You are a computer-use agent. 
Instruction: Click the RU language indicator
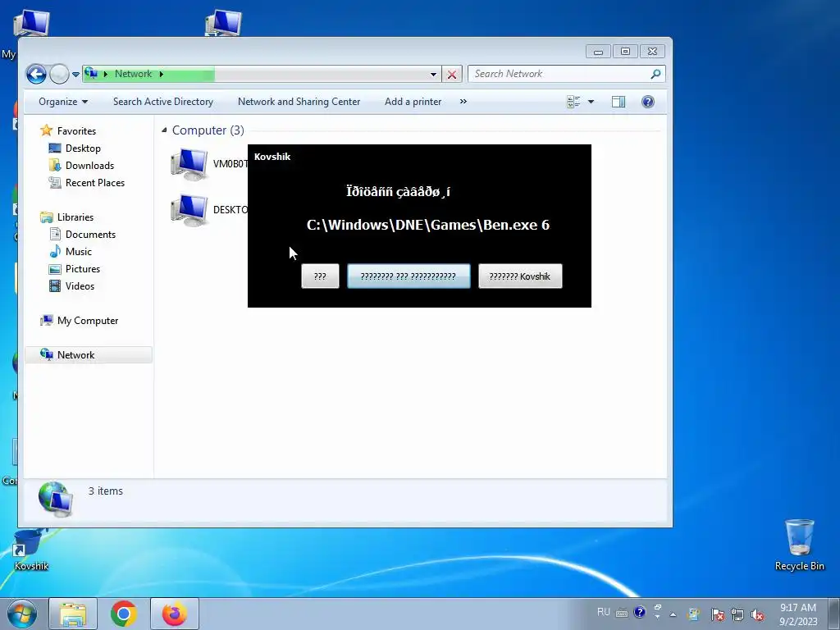coord(603,612)
